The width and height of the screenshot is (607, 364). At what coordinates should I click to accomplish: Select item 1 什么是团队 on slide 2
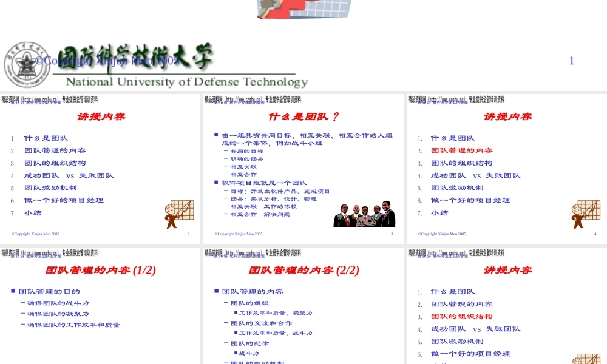(46, 138)
